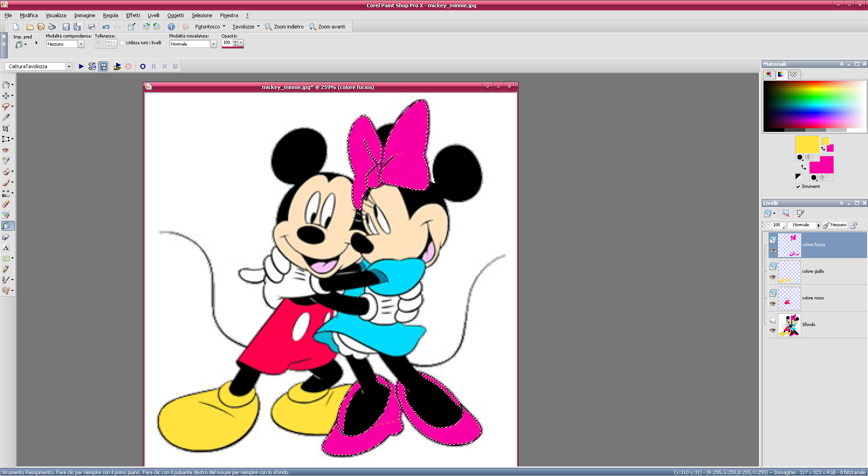Click the Opacità 100 input field
This screenshot has width=868, height=476.
pyautogui.click(x=227, y=42)
